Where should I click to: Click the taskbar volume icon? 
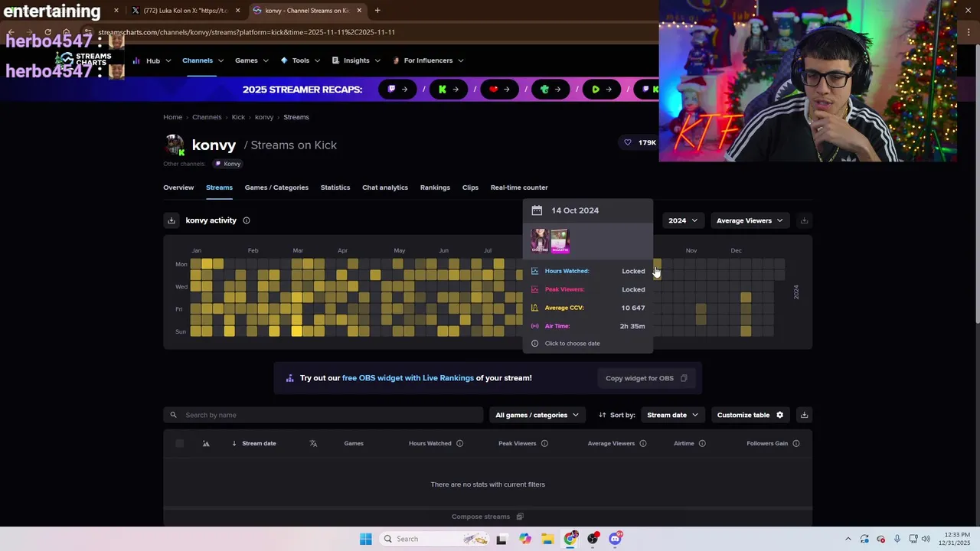tap(926, 539)
